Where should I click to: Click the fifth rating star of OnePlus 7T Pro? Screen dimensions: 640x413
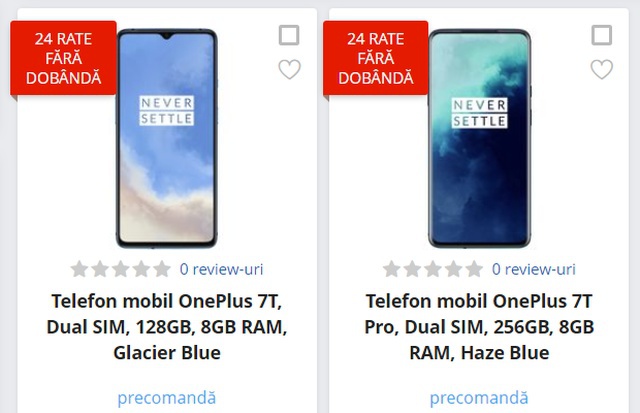pos(474,269)
